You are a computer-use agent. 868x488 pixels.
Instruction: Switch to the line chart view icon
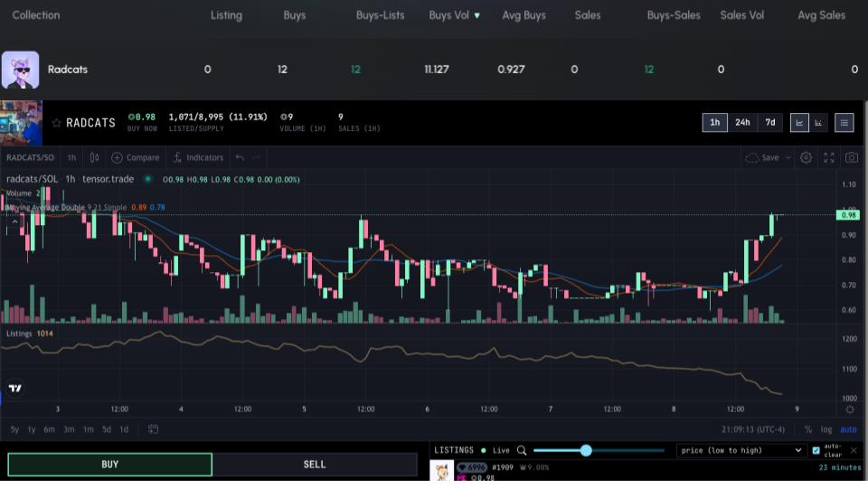[798, 123]
